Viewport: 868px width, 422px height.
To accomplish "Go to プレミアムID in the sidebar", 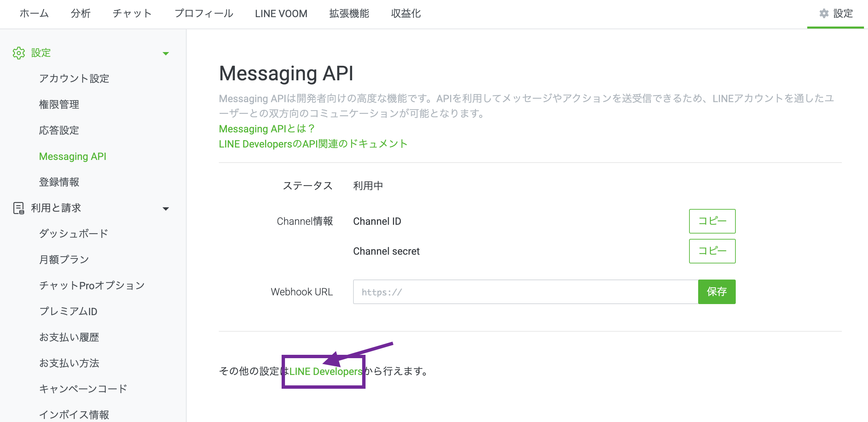I will pos(68,311).
